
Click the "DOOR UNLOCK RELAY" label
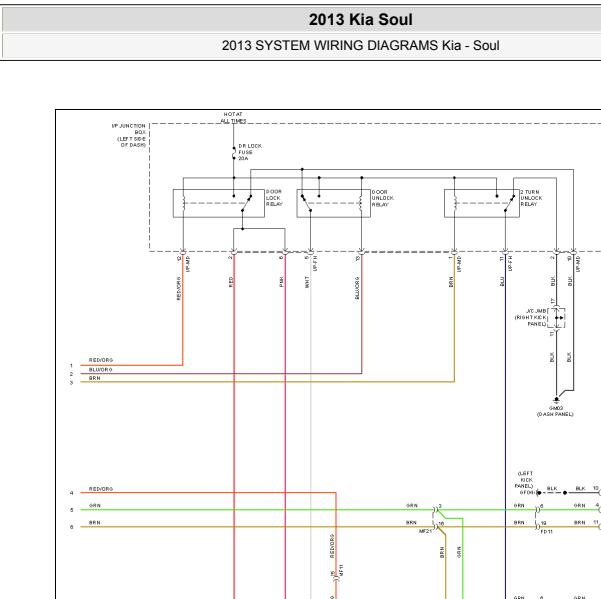382,198
